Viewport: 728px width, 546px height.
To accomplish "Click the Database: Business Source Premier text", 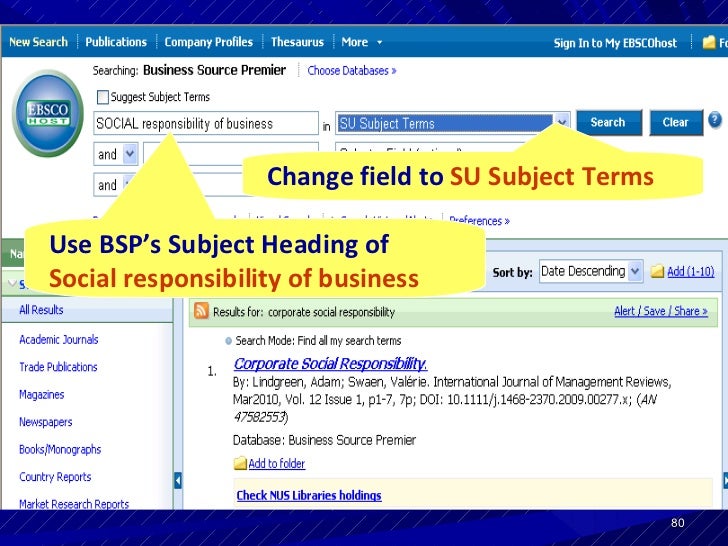I will (x=324, y=440).
